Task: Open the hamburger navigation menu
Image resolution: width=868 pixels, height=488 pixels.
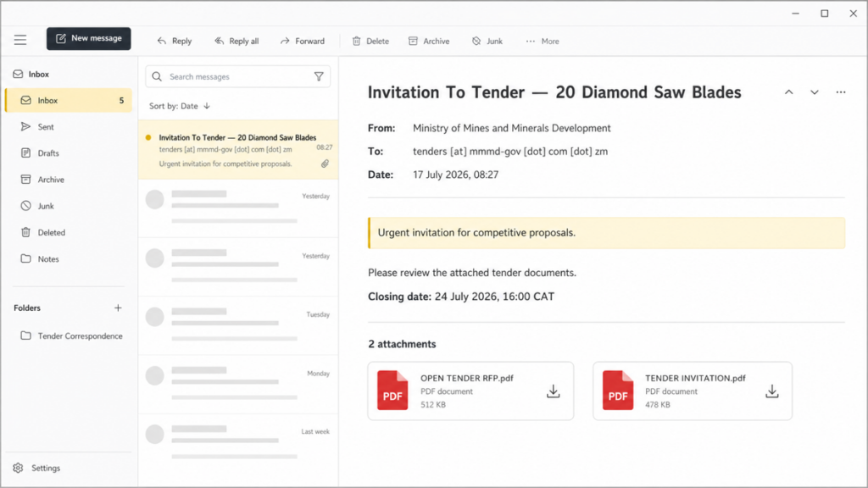Action: (20, 40)
